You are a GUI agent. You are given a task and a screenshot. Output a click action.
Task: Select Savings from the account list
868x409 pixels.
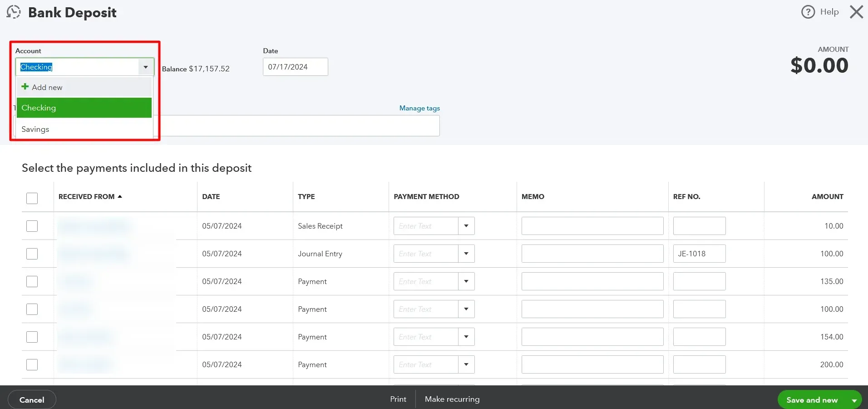tap(35, 129)
